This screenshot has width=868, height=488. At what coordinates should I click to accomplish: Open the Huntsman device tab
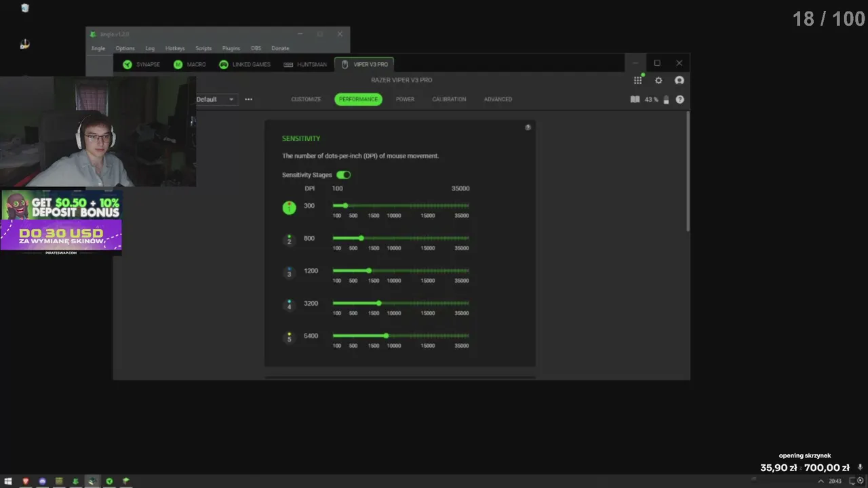(305, 64)
